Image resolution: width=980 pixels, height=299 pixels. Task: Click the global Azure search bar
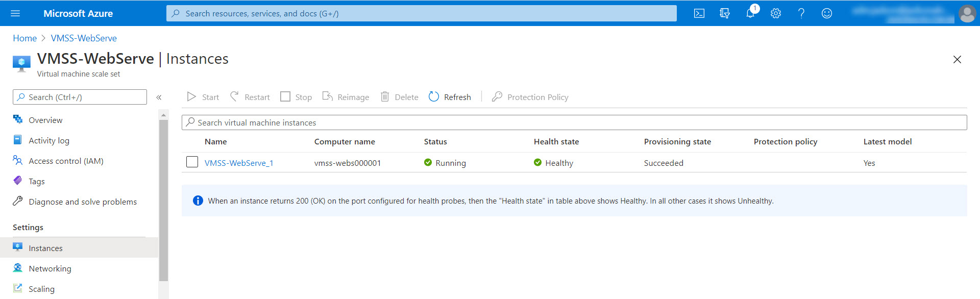coord(421,13)
